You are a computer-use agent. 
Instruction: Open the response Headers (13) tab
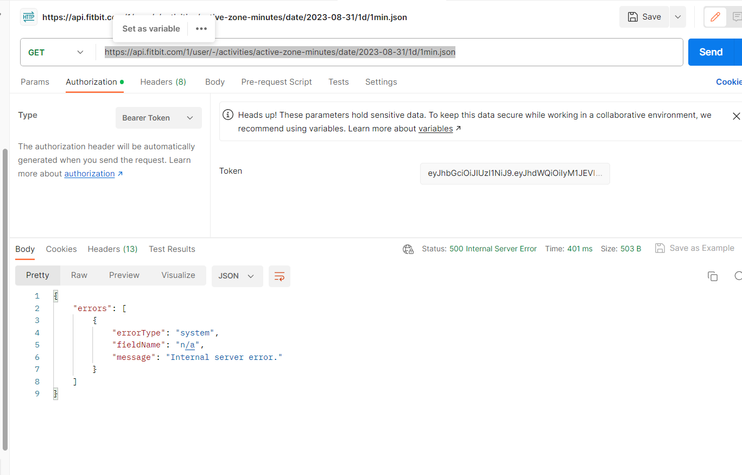pyautogui.click(x=112, y=249)
